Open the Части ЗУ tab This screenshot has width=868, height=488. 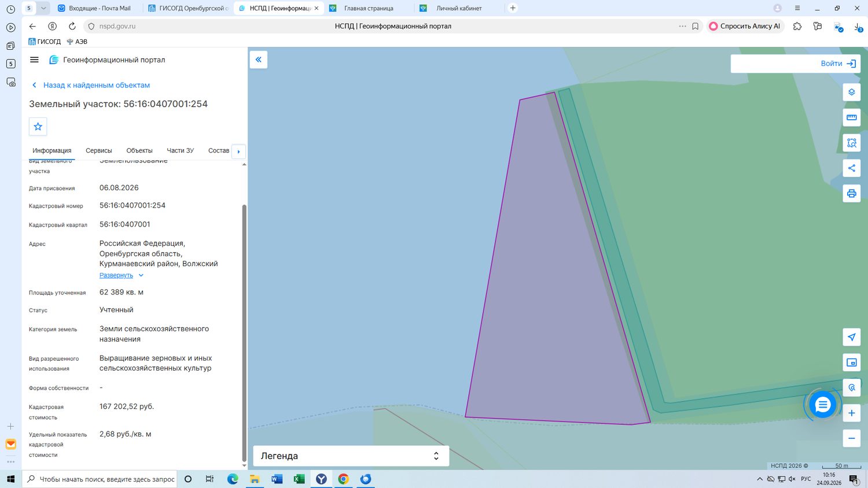181,150
